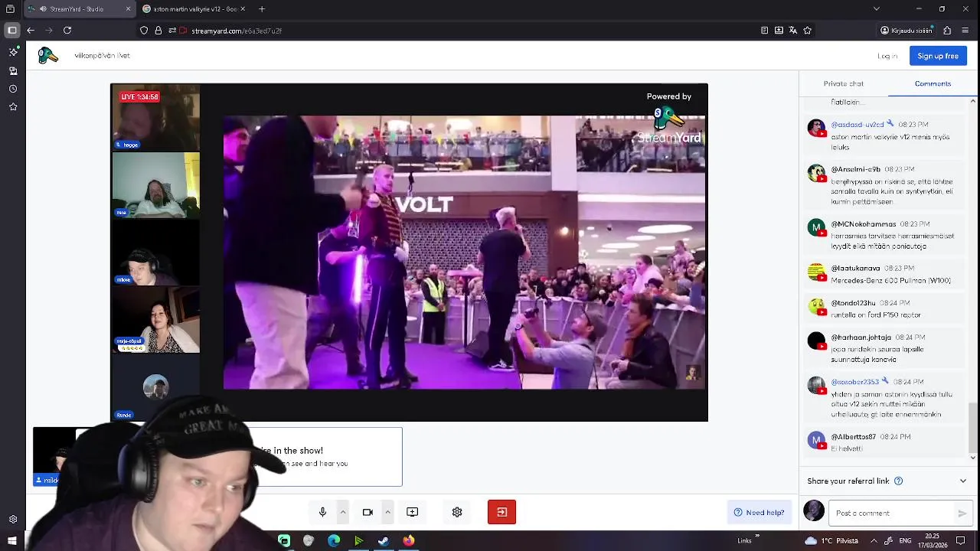Open the history clock icon in sidebar

pyautogui.click(x=13, y=89)
